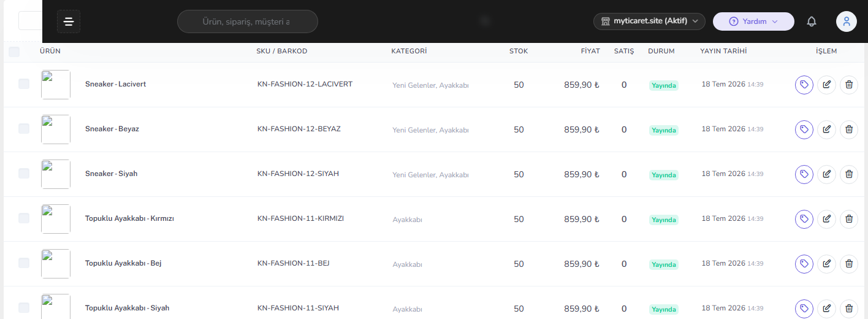Open notifications bell icon
This screenshot has width=868, height=319.
812,21
